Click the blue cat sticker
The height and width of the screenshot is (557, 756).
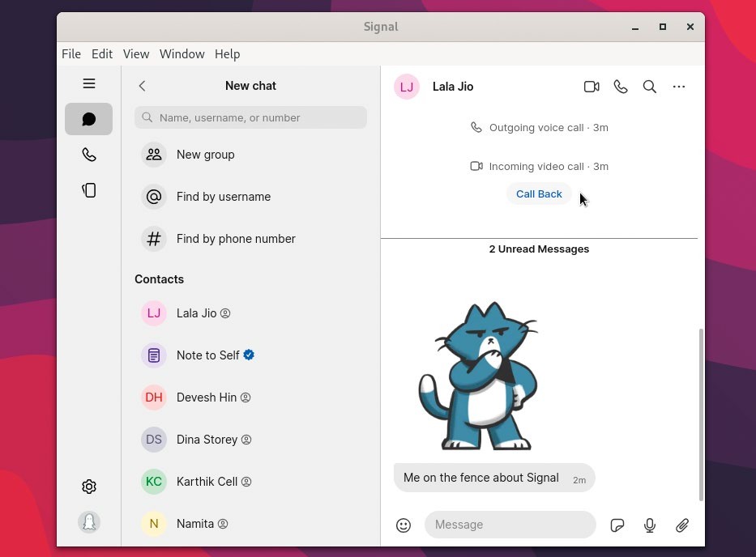478,376
